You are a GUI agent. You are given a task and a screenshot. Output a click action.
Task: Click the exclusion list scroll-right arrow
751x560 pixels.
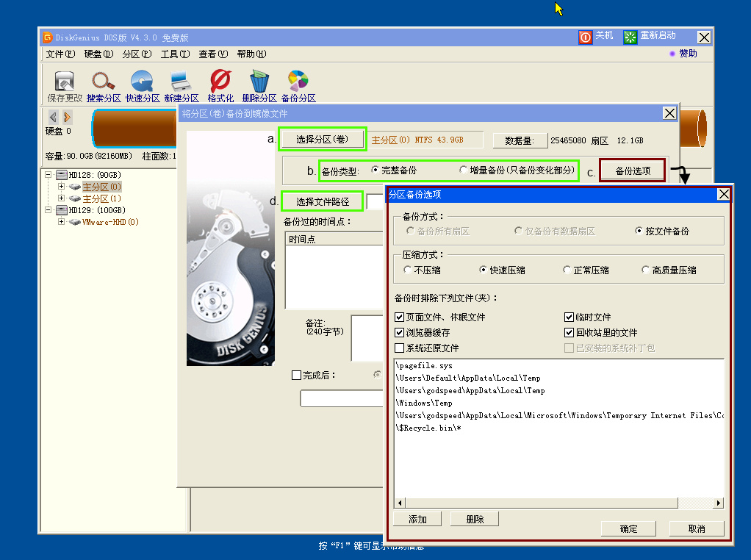click(718, 503)
